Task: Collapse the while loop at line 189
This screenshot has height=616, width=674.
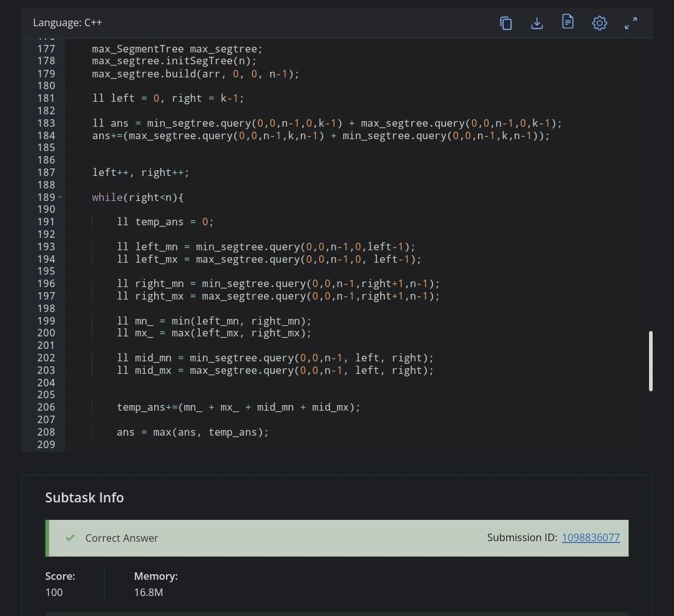Action: click(60, 197)
